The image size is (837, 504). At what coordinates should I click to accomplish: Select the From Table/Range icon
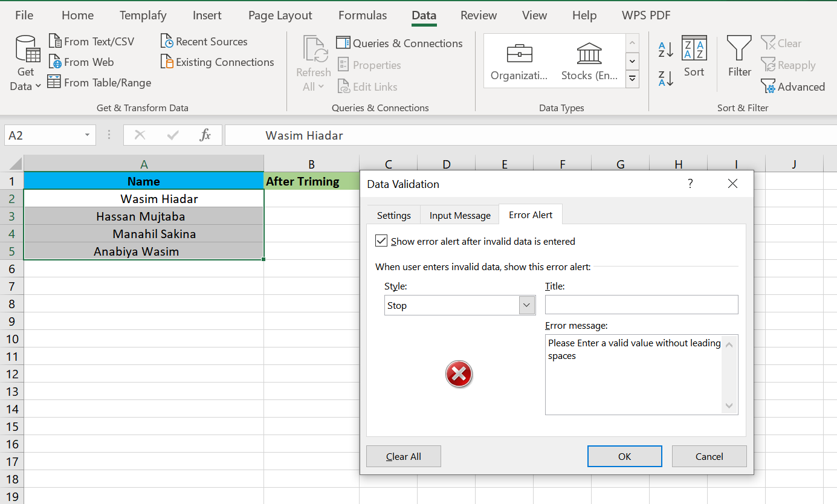(54, 82)
